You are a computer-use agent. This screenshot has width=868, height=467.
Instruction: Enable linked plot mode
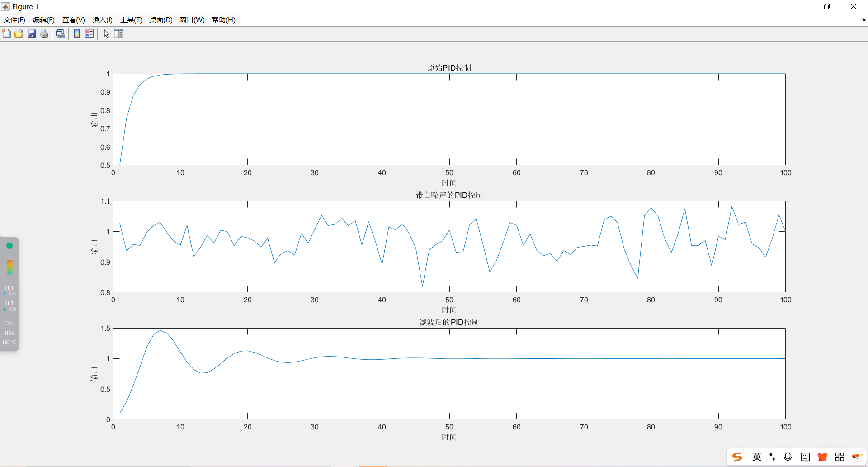[61, 33]
